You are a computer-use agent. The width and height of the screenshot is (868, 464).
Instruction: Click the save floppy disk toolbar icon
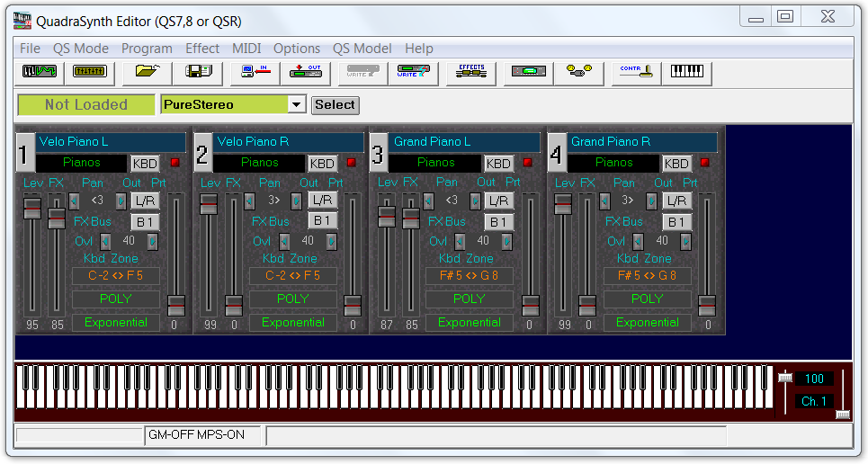[x=198, y=72]
